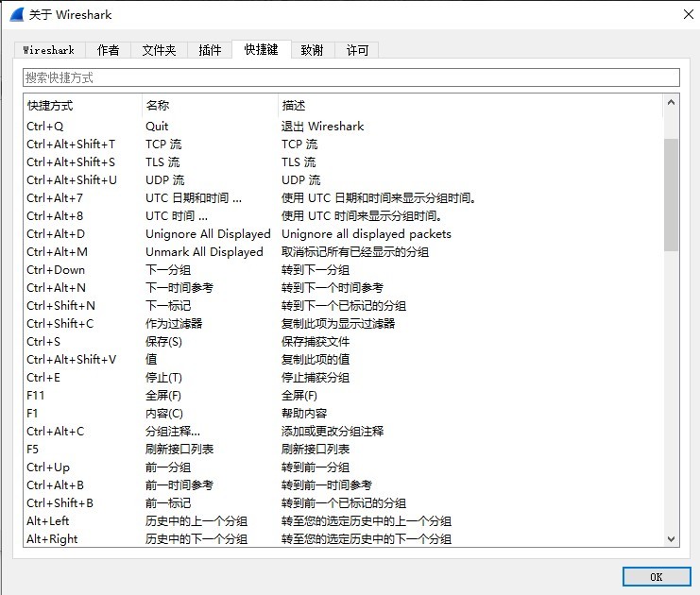Click the scrollbar up arrow
This screenshot has width=700, height=595.
pos(672,102)
